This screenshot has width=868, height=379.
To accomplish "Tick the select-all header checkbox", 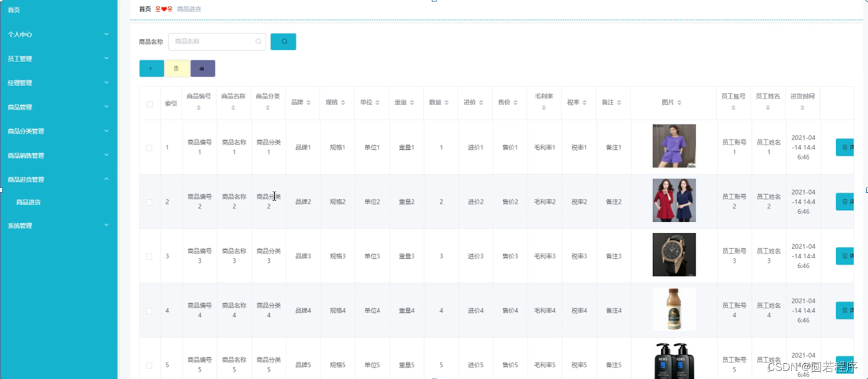I will point(150,104).
